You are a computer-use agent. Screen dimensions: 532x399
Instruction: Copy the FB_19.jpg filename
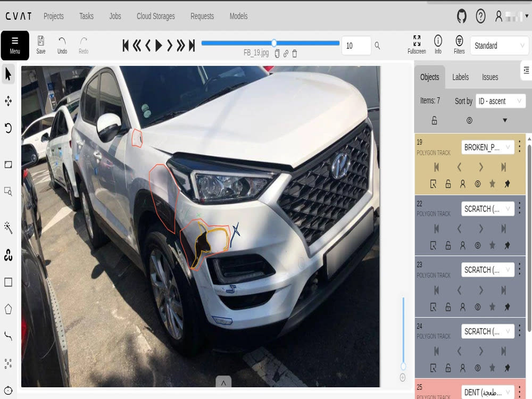tap(277, 54)
